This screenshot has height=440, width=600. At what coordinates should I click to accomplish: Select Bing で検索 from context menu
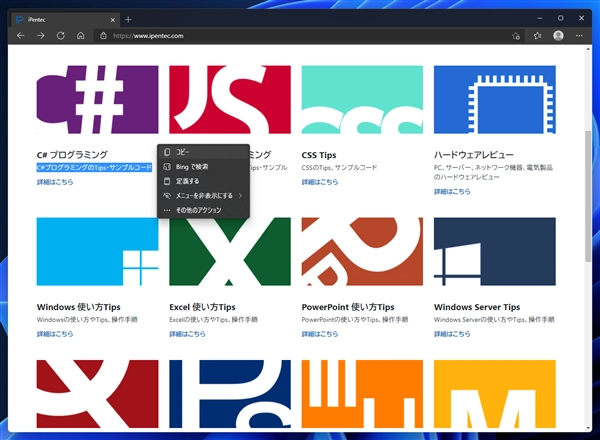pyautogui.click(x=203, y=166)
